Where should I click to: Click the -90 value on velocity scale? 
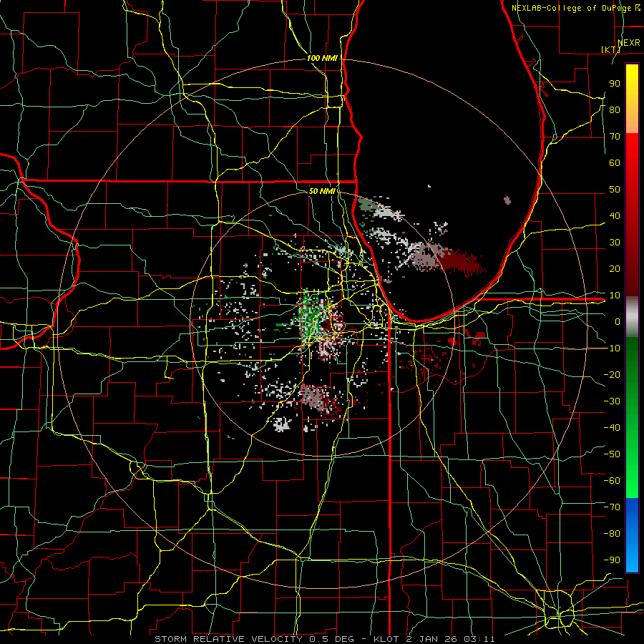(612, 560)
